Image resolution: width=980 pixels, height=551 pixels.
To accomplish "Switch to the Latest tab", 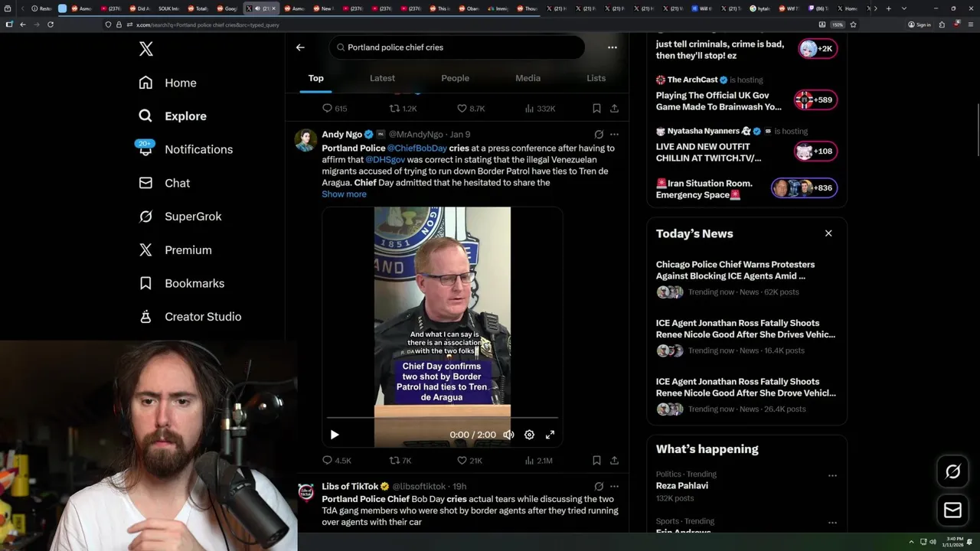I will pos(382,78).
